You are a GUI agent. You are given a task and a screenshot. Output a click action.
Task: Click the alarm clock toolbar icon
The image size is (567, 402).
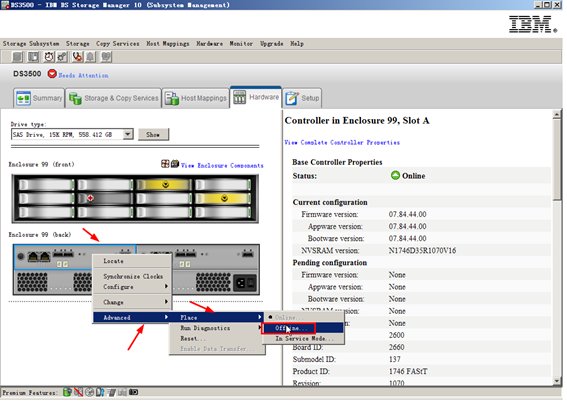click(49, 57)
